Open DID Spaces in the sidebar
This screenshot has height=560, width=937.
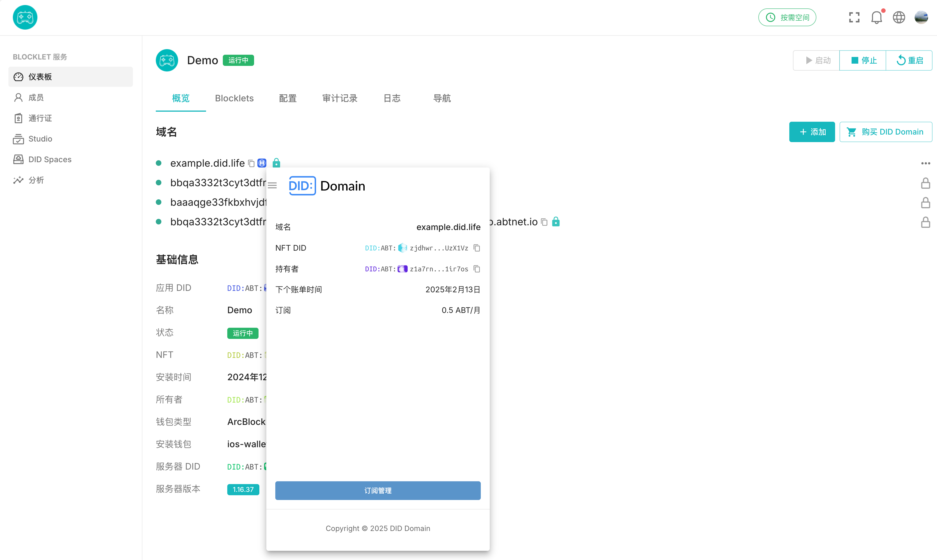click(49, 160)
